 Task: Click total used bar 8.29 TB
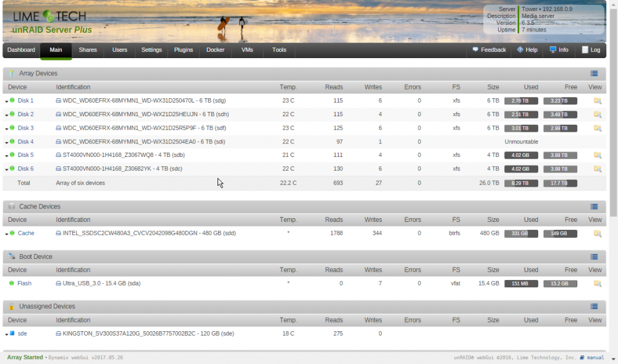pyautogui.click(x=521, y=183)
